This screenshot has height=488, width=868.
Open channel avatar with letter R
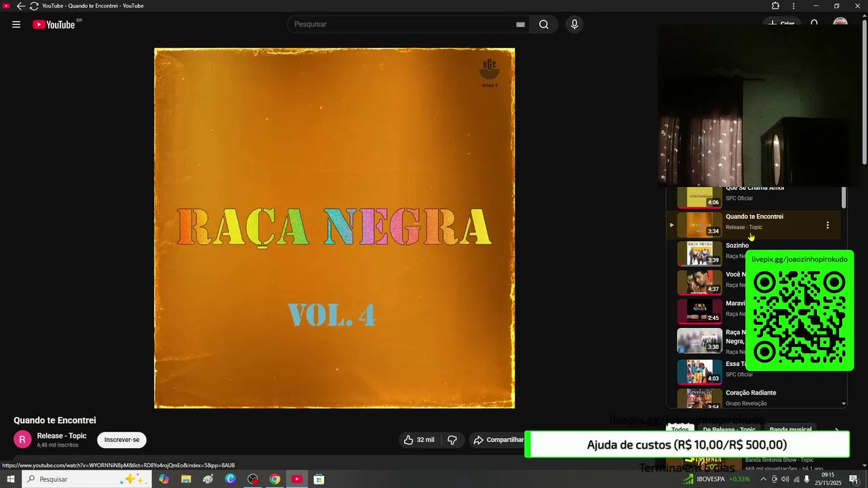(x=22, y=439)
